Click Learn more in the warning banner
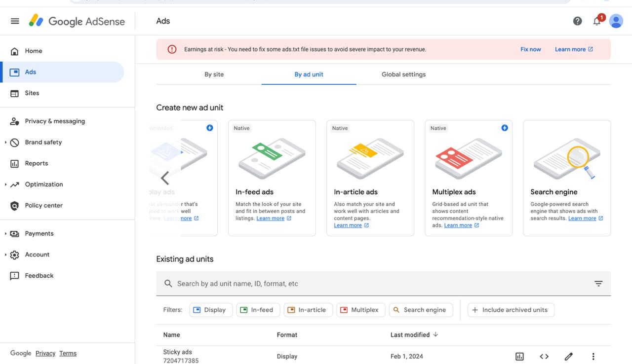Screen dimensions: 632x364 tap(574, 49)
